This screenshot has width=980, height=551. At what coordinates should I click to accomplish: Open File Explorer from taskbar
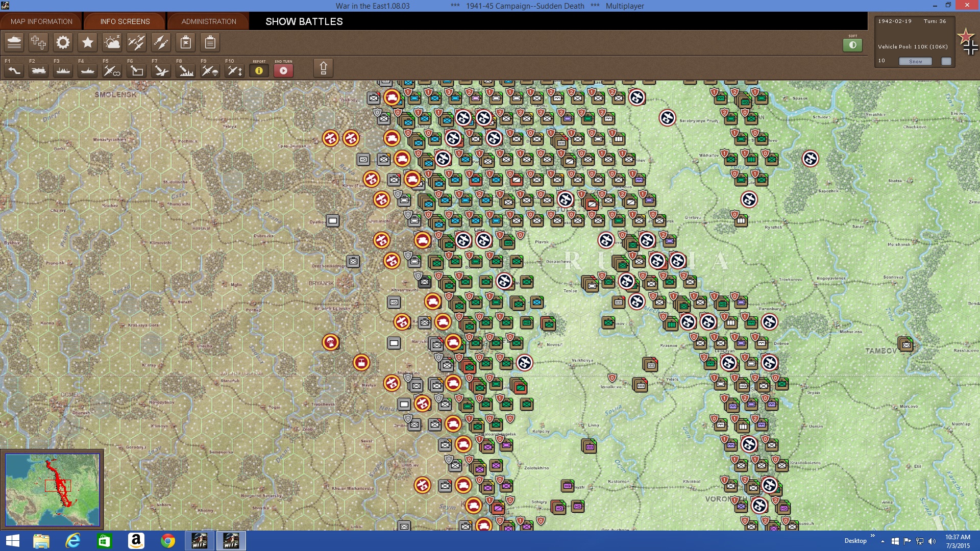pyautogui.click(x=41, y=541)
